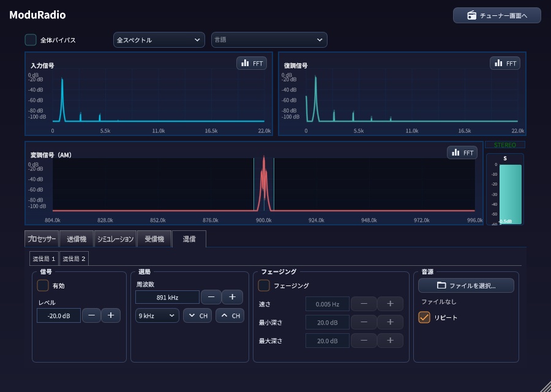Toggle the リピート checkbox off

click(x=424, y=317)
